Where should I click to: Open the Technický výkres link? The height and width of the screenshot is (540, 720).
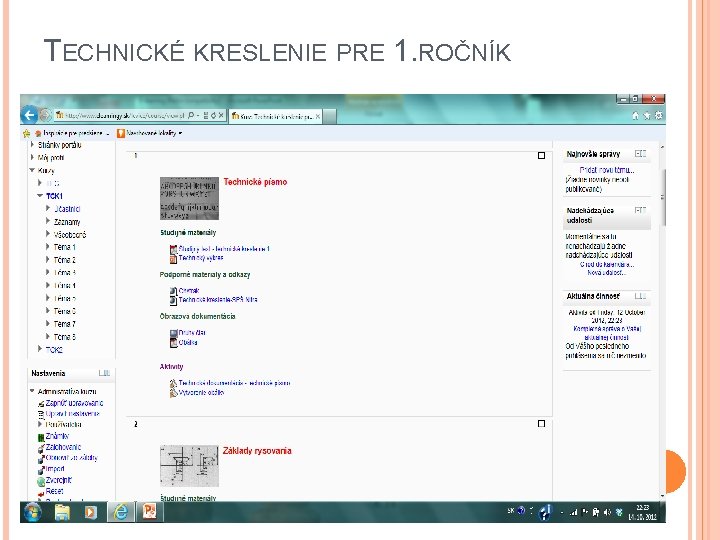coord(201,258)
